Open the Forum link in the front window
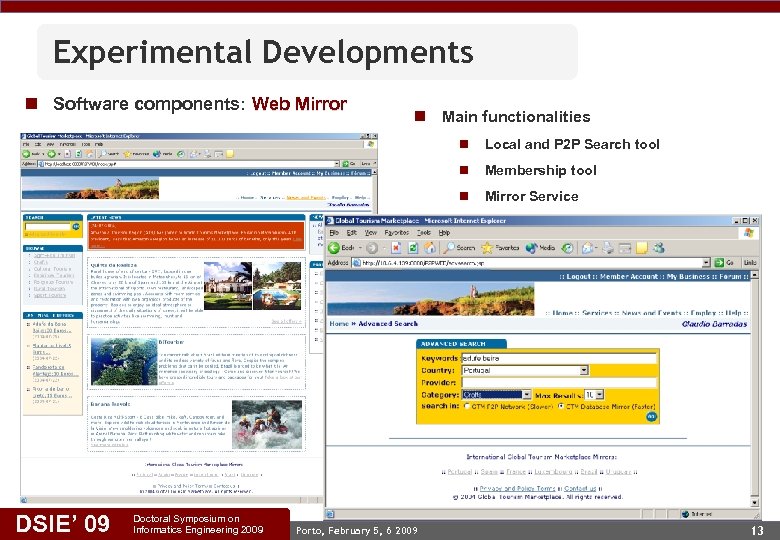 (x=730, y=276)
